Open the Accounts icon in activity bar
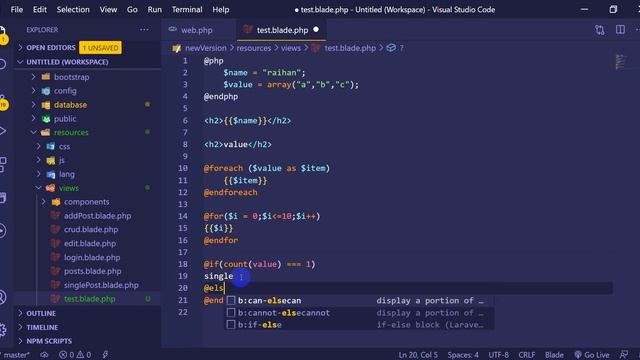The width and height of the screenshot is (640, 360). [2, 297]
